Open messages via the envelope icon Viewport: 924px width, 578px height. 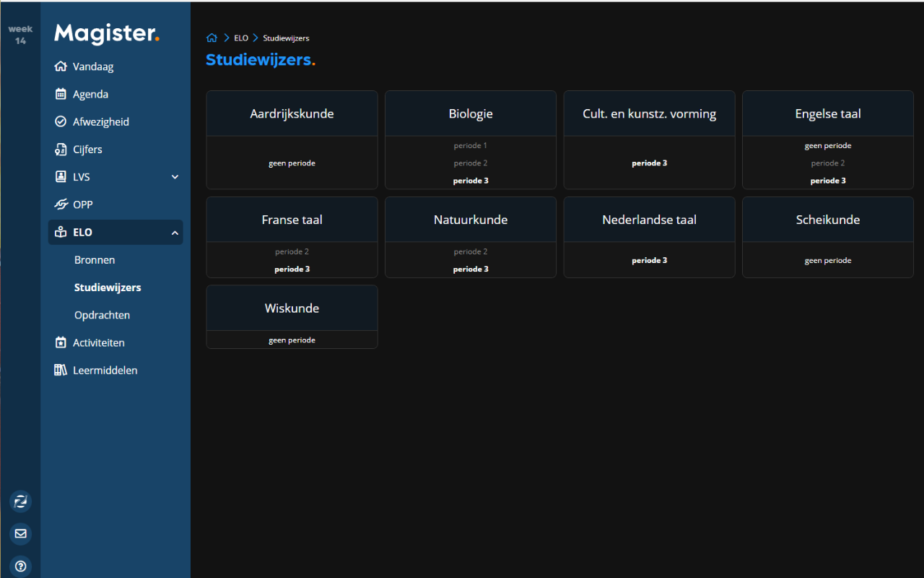20,534
